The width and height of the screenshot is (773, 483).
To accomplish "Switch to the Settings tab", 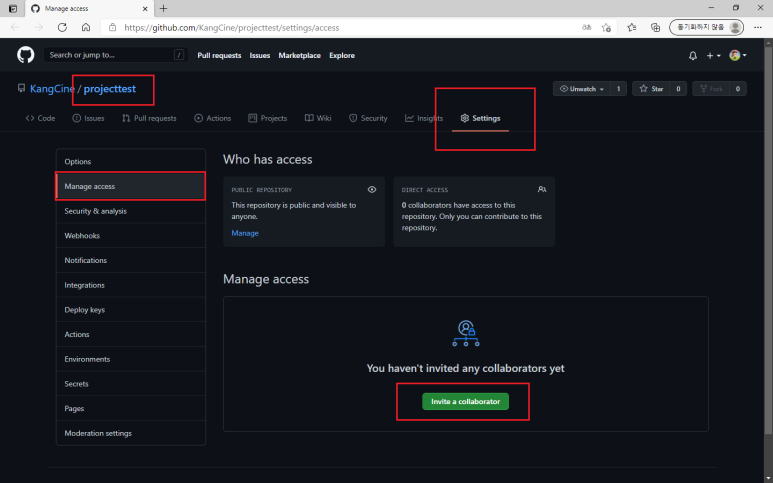I will pyautogui.click(x=481, y=118).
